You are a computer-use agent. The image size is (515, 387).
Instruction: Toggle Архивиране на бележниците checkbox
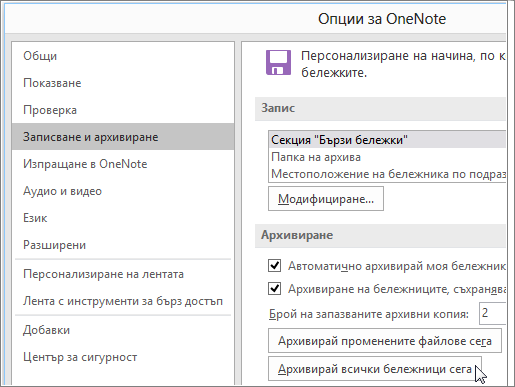274,288
